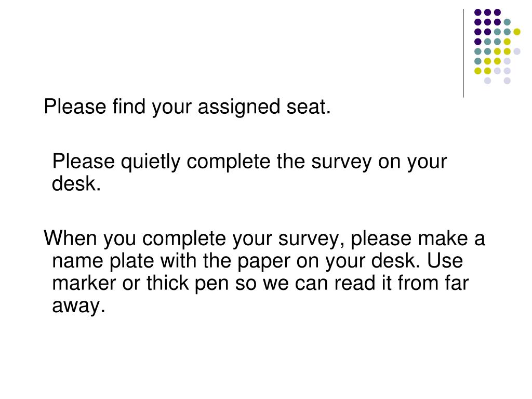Viewport: 532px width, 399px height.
Task: Click the single teal dot in sixth dot row
Action: coord(478,61)
